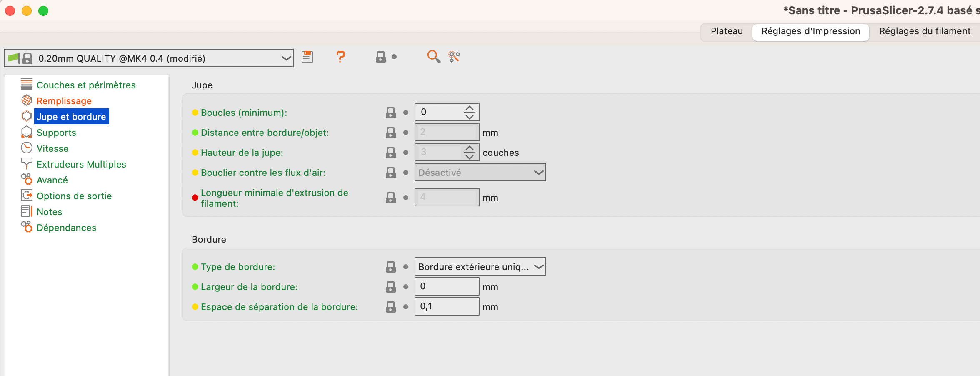
Task: Click the Hauteur de la jupe label
Action: (x=242, y=153)
